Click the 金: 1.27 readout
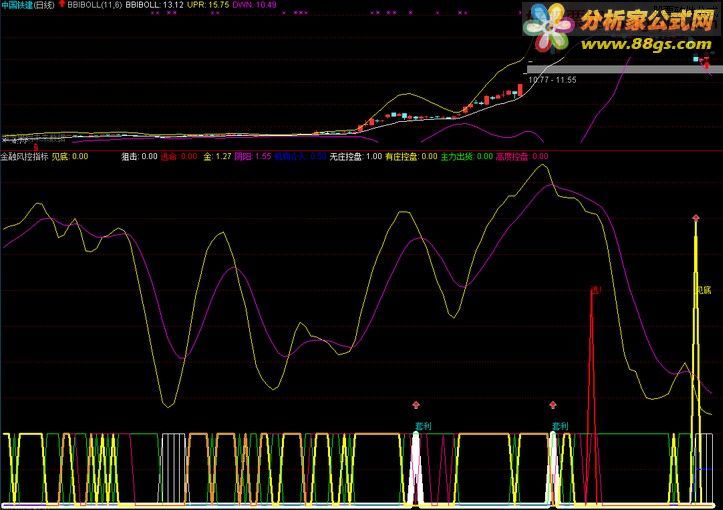This screenshot has width=723, height=510. 217,156
